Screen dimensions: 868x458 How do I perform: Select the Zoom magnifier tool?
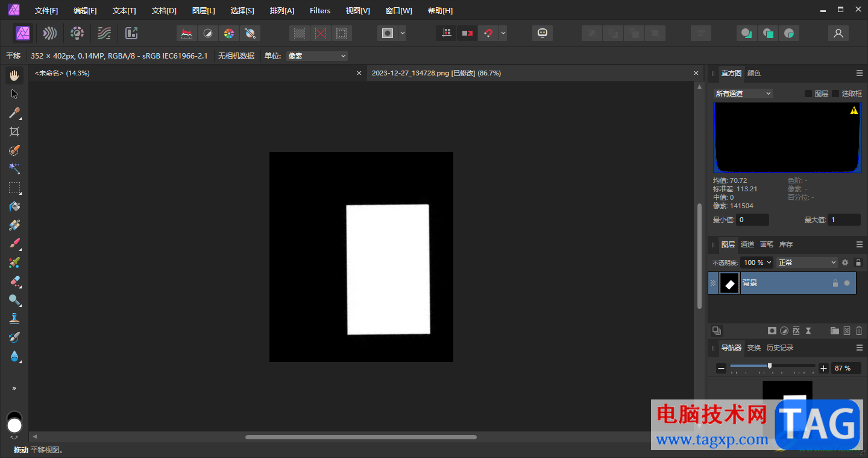coord(14,300)
